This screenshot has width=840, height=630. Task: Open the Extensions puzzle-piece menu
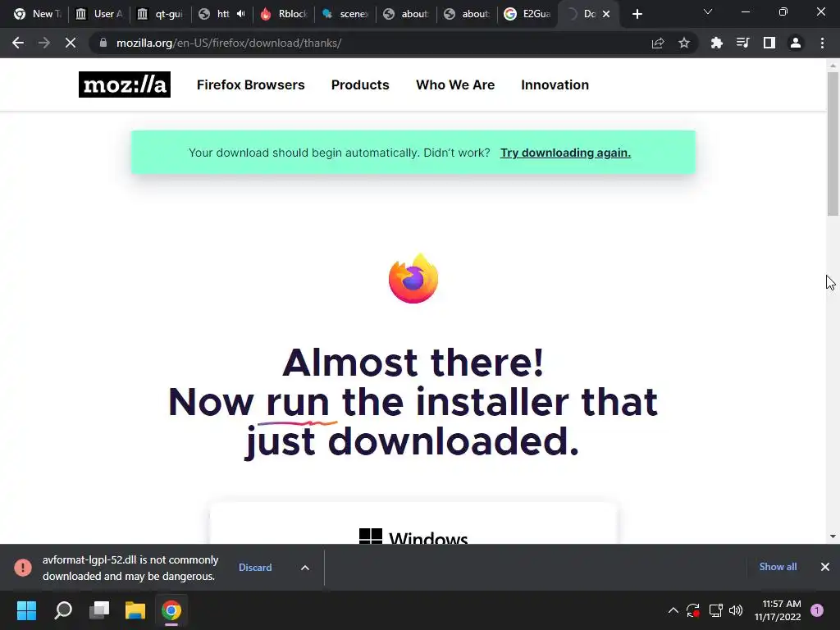point(717,43)
